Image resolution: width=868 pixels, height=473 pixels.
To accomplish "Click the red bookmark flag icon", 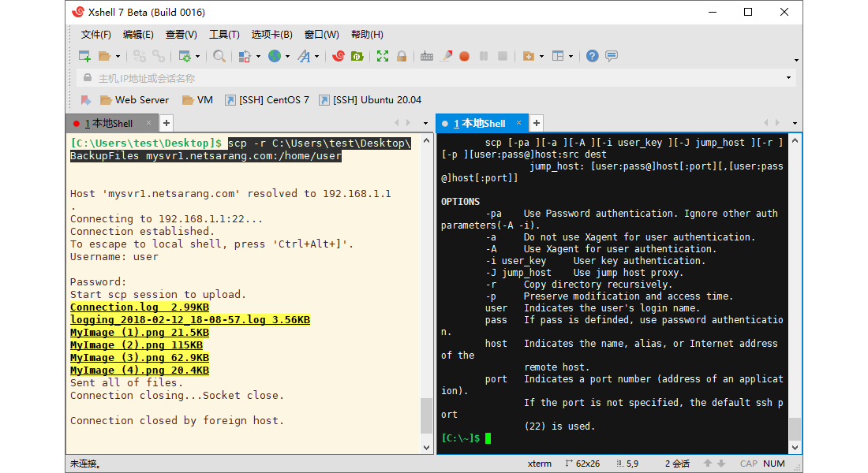I will pos(86,100).
